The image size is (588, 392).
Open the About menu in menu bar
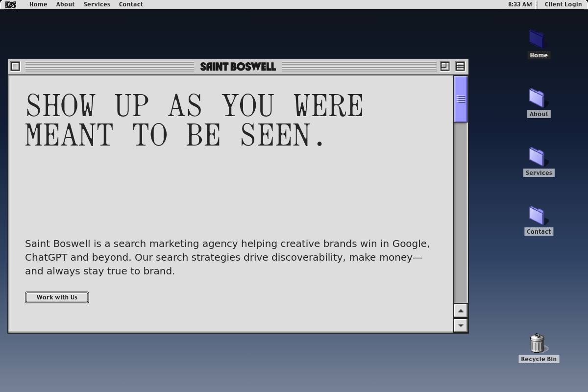point(65,4)
